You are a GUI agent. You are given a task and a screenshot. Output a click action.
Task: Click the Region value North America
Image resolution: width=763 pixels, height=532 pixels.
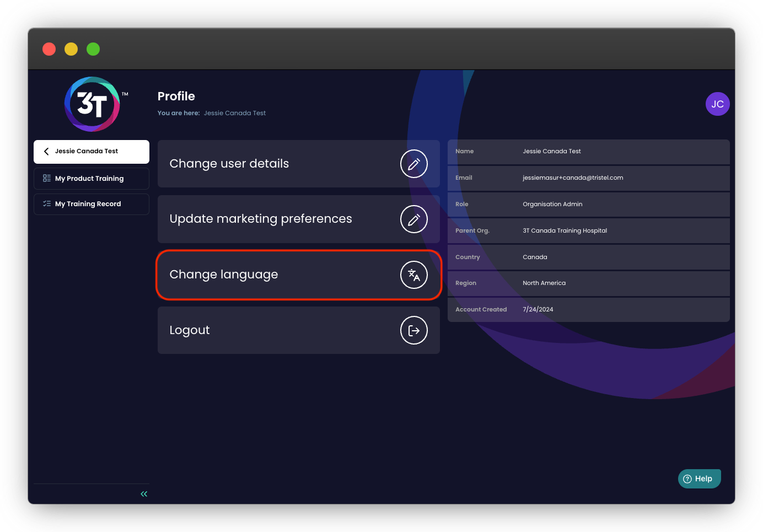(x=544, y=283)
